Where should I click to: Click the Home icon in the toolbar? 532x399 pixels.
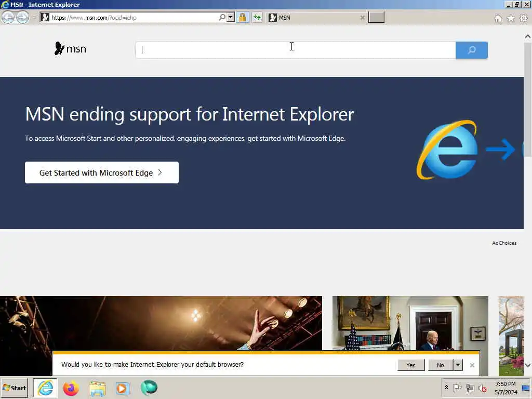[498, 18]
